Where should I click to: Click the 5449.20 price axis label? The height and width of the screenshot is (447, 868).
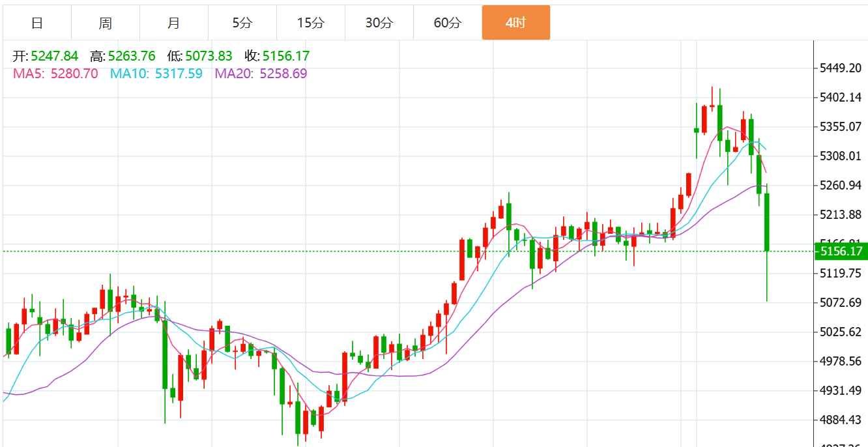pyautogui.click(x=841, y=68)
